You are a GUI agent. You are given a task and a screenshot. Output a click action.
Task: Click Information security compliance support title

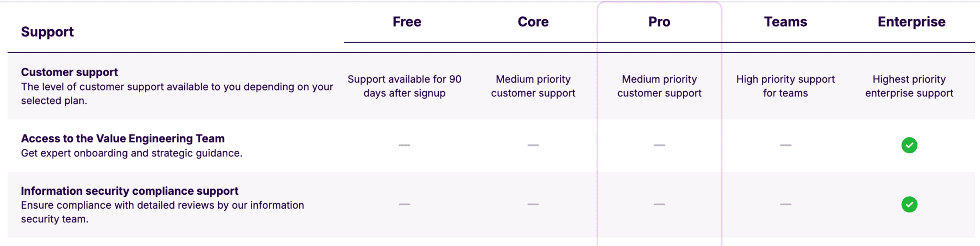click(130, 191)
